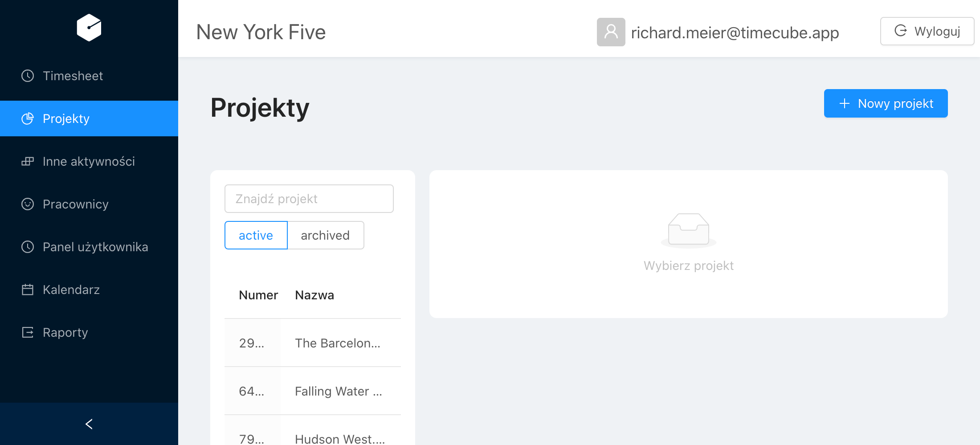The width and height of the screenshot is (980, 445).
Task: Collapse the sidebar with the arrow
Action: [89, 424]
